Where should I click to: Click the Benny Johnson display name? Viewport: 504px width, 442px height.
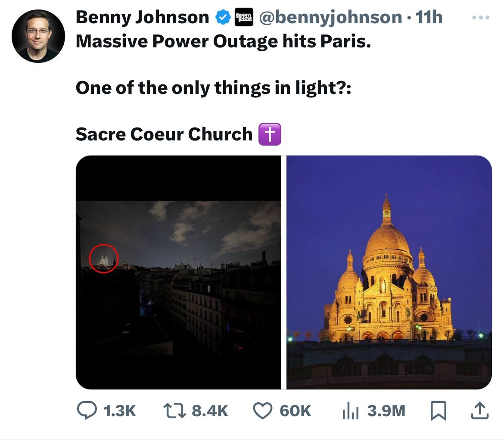[x=142, y=17]
